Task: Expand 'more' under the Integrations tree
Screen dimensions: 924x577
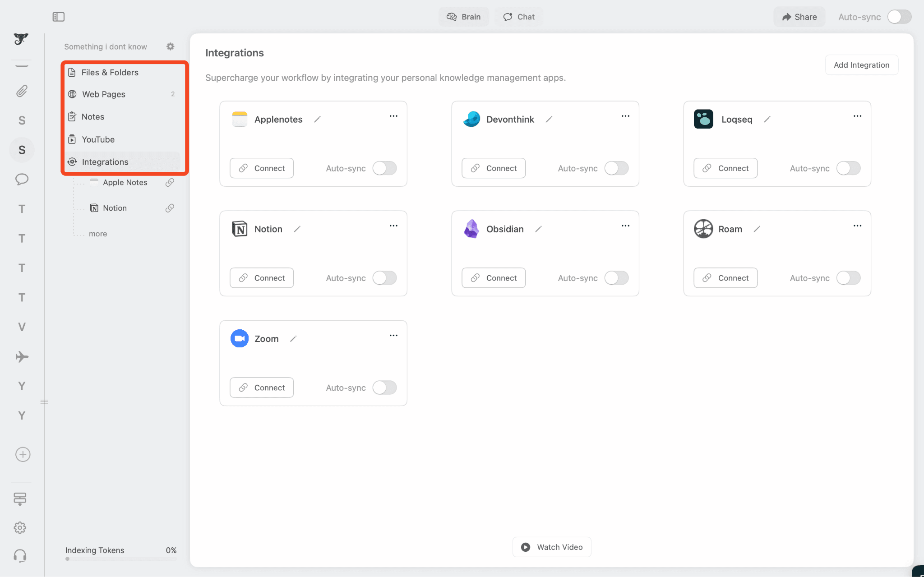Action: (x=98, y=233)
